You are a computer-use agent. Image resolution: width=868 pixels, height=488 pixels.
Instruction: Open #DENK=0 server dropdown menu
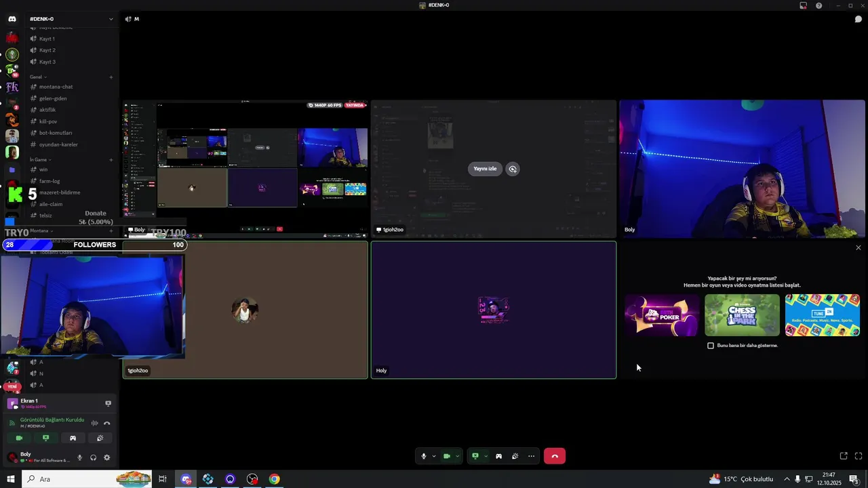[x=71, y=19]
